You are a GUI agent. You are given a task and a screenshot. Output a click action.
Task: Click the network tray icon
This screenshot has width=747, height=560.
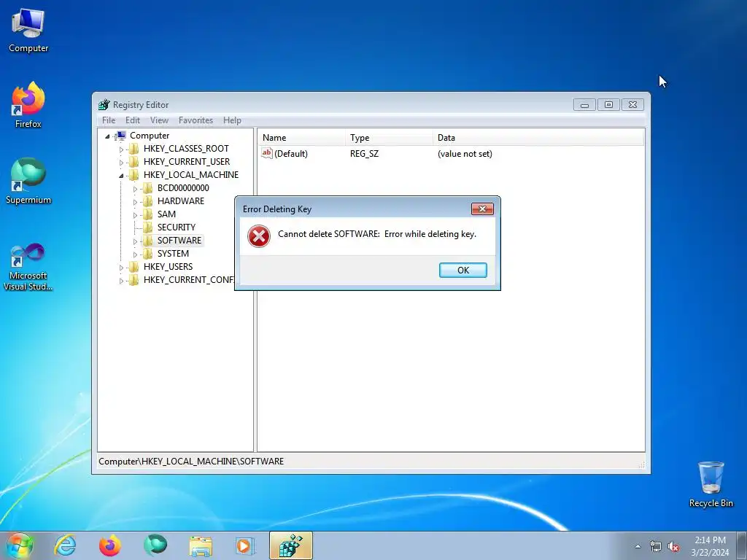656,547
